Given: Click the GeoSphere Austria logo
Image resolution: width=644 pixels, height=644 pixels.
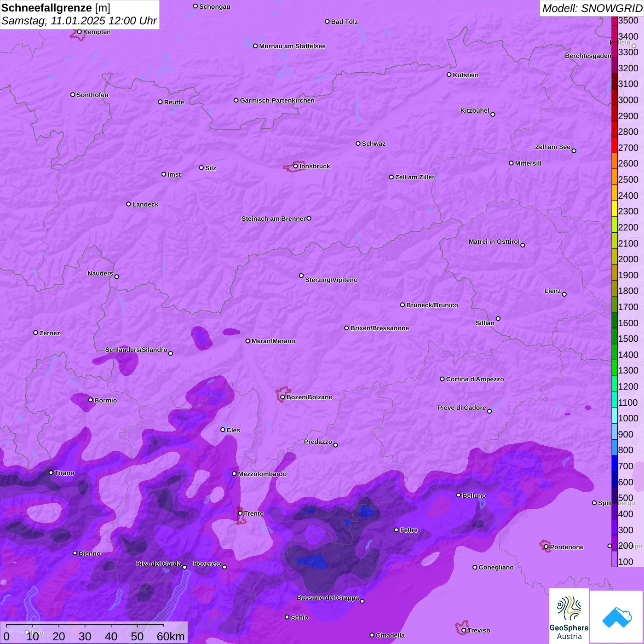Looking at the screenshot, I should (x=569, y=616).
